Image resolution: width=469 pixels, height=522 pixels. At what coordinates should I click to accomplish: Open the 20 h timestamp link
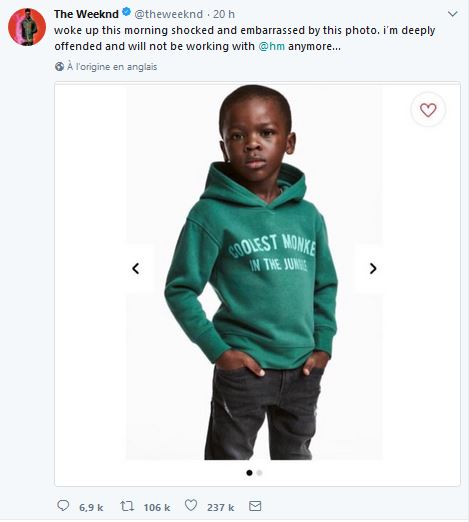pos(224,14)
